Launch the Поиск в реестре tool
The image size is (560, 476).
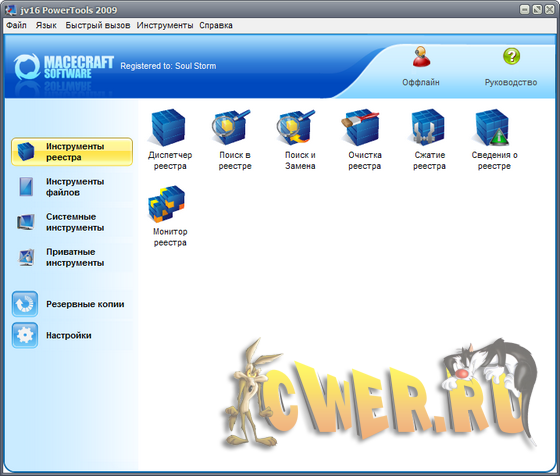(235, 140)
